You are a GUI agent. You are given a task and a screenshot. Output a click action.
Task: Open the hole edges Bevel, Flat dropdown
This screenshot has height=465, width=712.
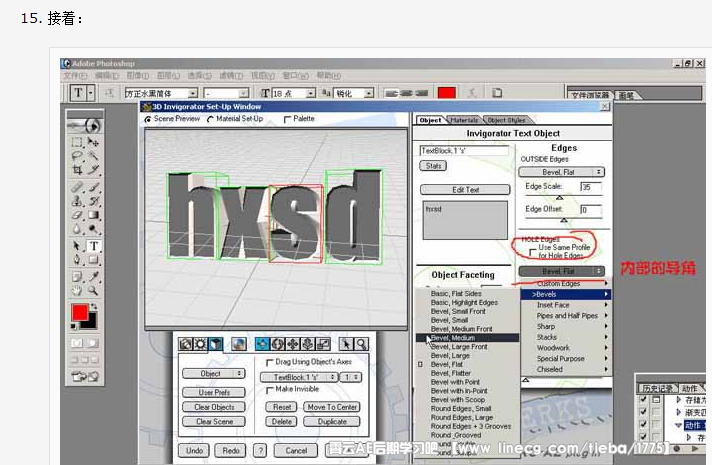pyautogui.click(x=562, y=271)
